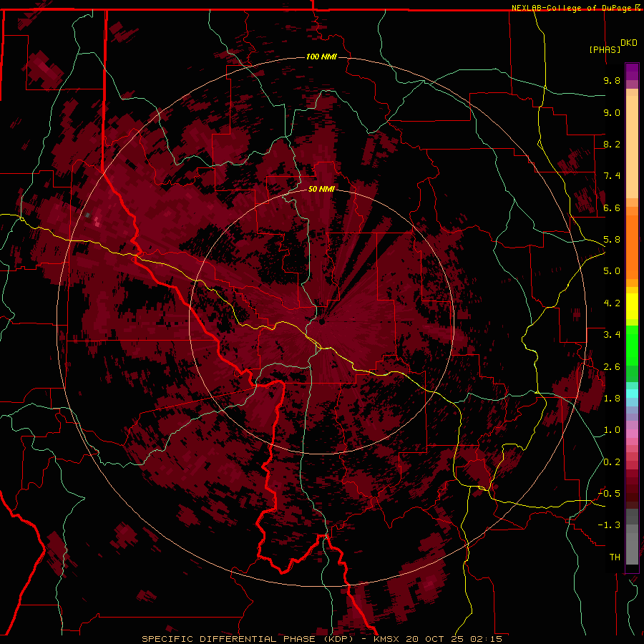Viewport: 644px width, 644px height.
Task: Click the 3.4 legend value
Action: pyautogui.click(x=612, y=335)
